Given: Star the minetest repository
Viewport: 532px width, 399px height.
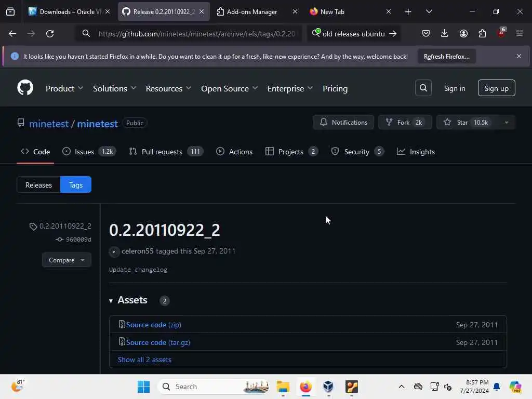Looking at the screenshot, I should (467, 122).
